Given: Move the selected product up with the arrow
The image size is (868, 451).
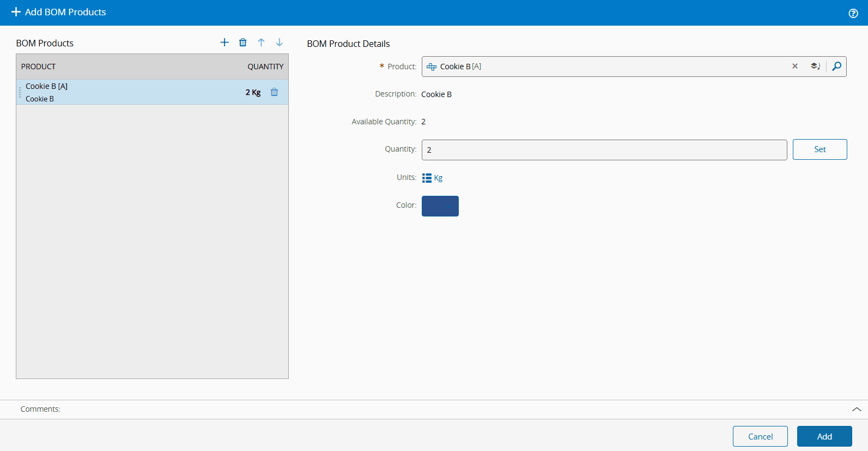Looking at the screenshot, I should tap(261, 43).
